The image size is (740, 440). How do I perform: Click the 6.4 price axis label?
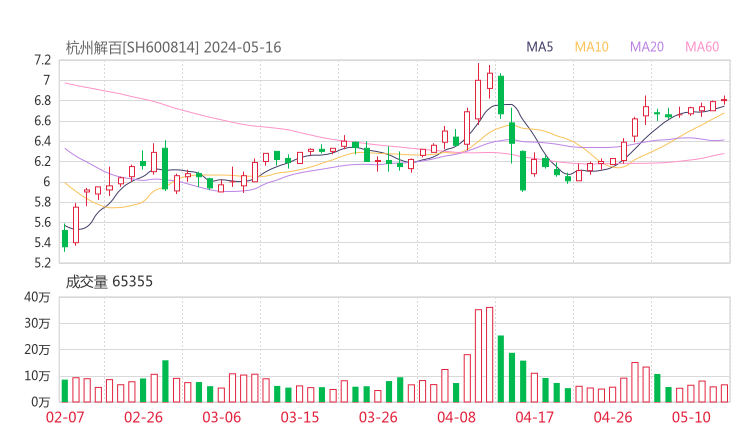[42, 141]
